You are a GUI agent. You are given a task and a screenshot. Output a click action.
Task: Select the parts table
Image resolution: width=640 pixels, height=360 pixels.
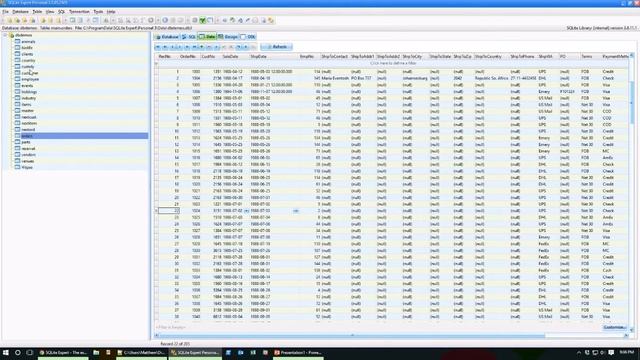[x=26, y=142]
